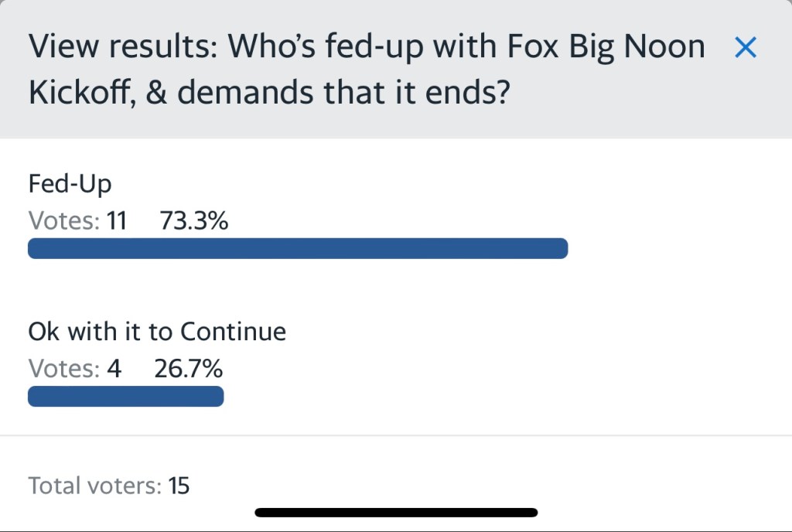Click the Ok with it to Continue bar

click(x=125, y=396)
